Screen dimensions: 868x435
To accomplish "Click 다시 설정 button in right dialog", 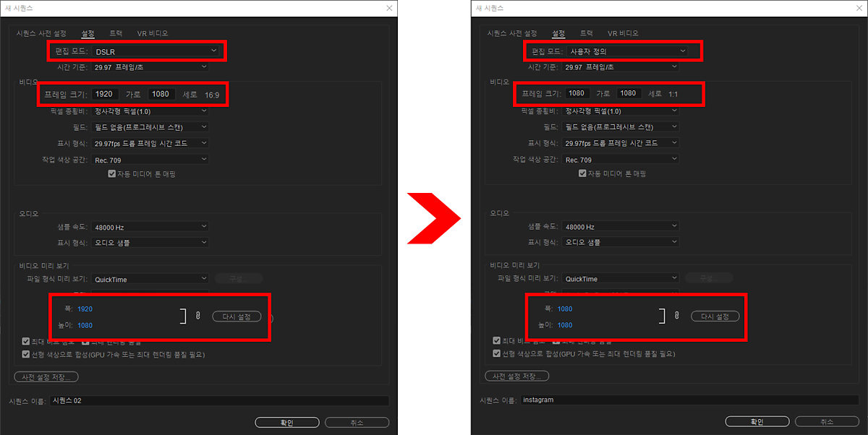I will [715, 316].
